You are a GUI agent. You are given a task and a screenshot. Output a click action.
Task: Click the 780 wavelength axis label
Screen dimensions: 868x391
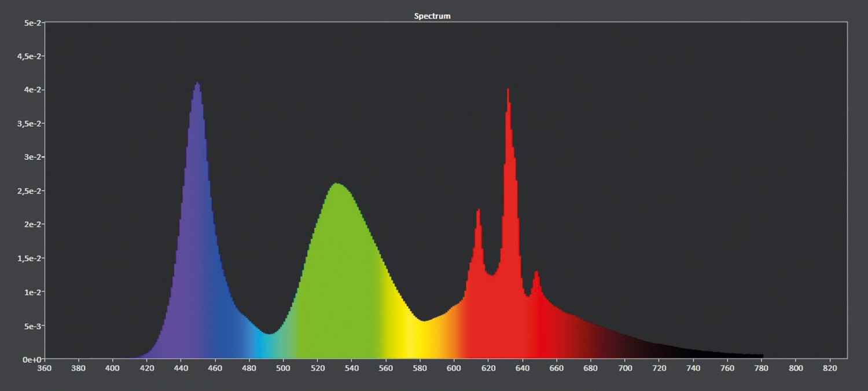(x=762, y=368)
